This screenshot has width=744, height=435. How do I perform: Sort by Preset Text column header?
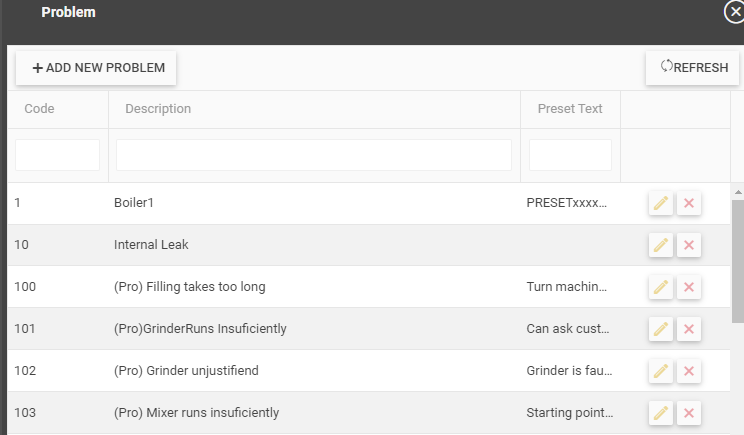pos(570,109)
